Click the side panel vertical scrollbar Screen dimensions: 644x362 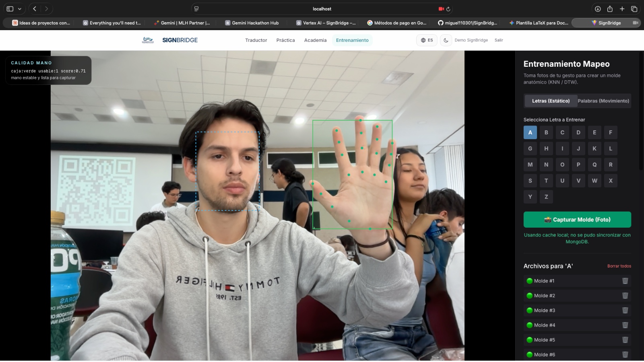point(641,111)
